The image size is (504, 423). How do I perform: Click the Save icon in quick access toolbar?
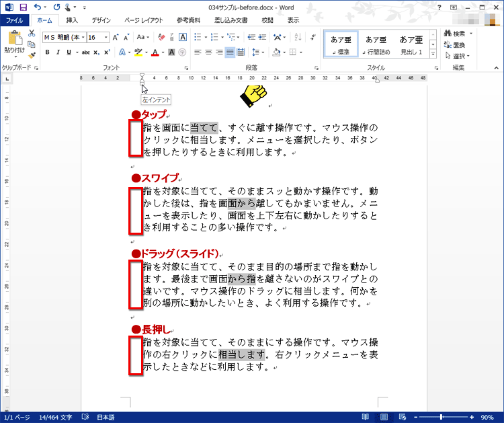(x=23, y=7)
